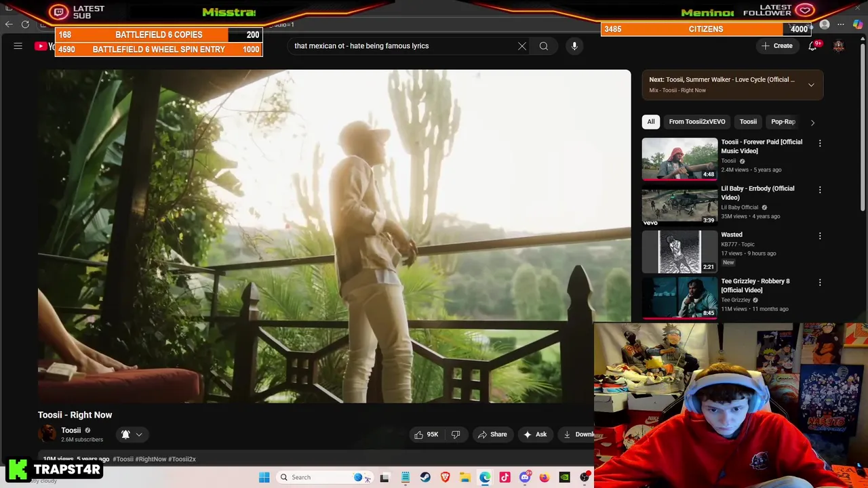Image resolution: width=868 pixels, height=488 pixels.
Task: Open File Explorer from the taskbar
Action: 465,477
